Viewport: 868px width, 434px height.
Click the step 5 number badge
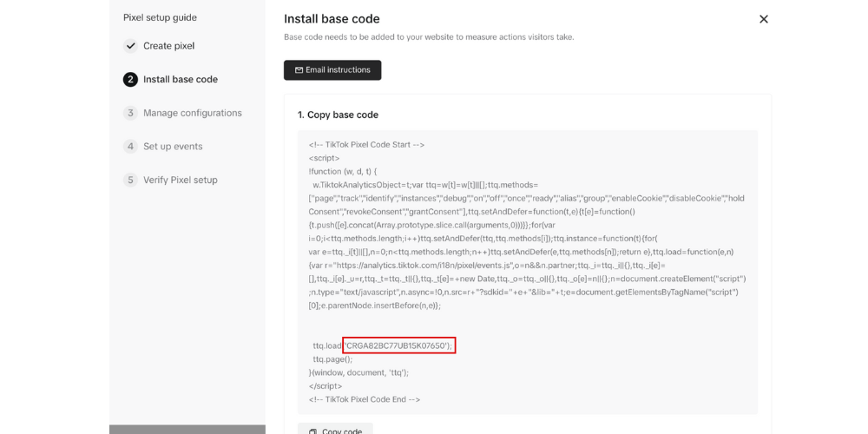pyautogui.click(x=130, y=180)
